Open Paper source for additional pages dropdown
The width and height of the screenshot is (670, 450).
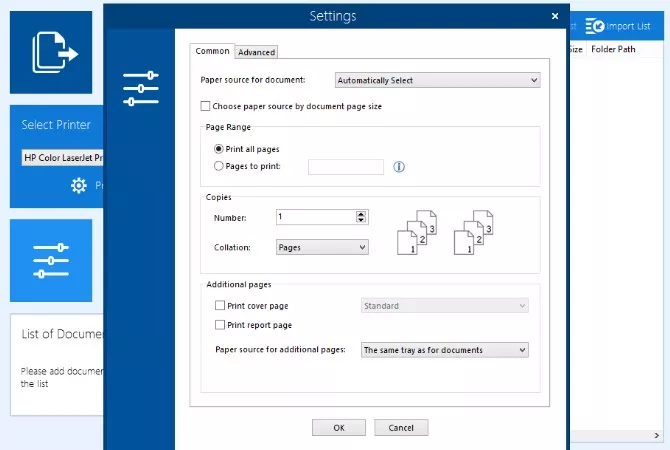coord(444,350)
